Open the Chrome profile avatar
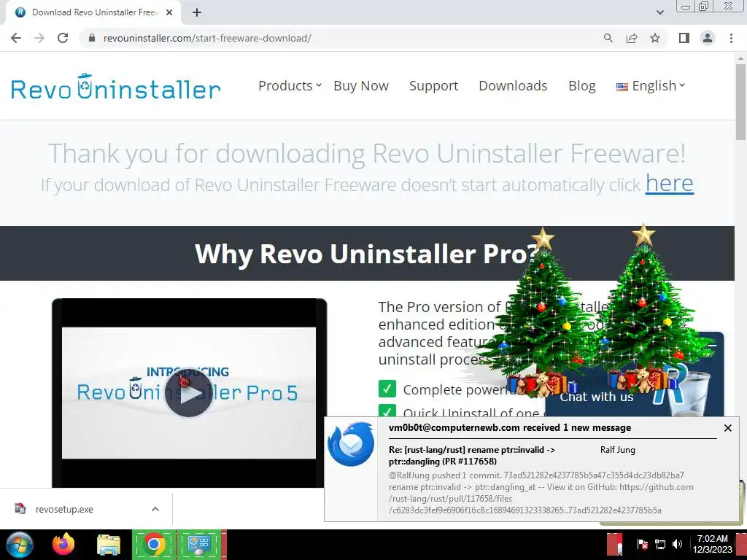Viewport: 747px width, 560px height. point(708,38)
